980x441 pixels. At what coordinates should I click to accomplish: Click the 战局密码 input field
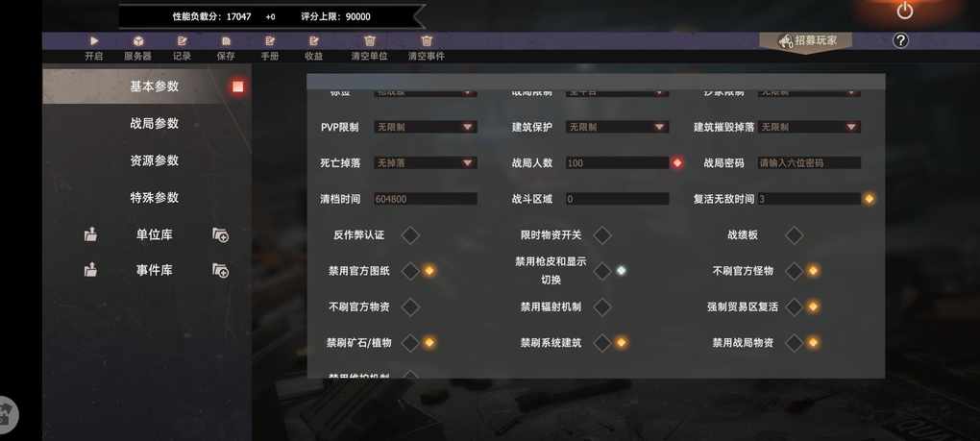click(809, 163)
